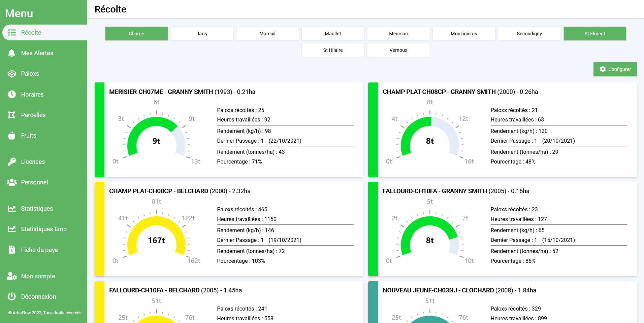Toggle the Jarry site filter
Viewport: 644px width, 323px height.
click(202, 34)
